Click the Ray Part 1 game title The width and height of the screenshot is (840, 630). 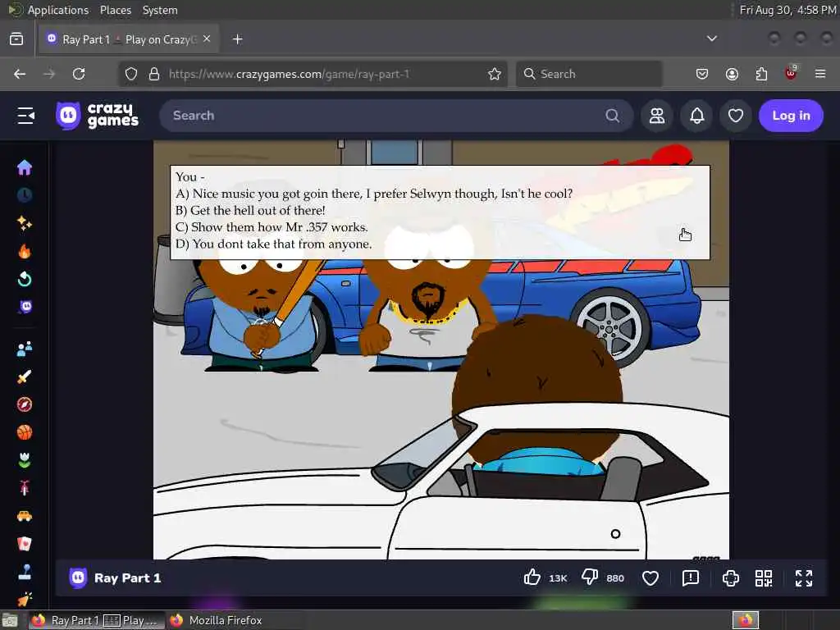[127, 578]
